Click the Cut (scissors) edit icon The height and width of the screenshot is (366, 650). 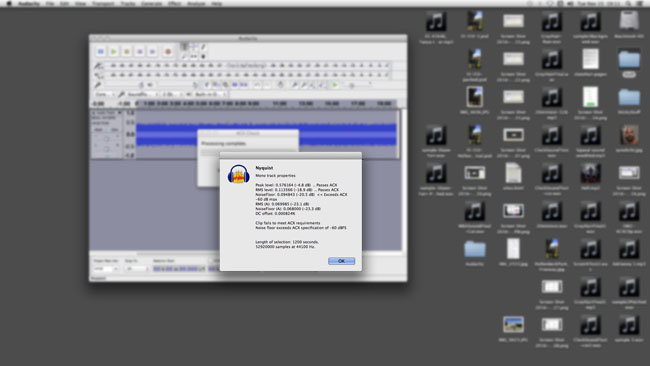click(x=206, y=85)
